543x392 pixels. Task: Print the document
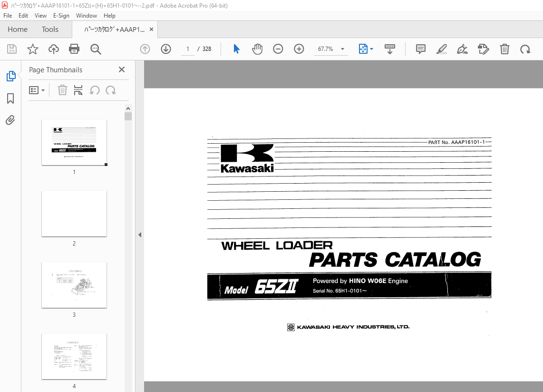(74, 49)
